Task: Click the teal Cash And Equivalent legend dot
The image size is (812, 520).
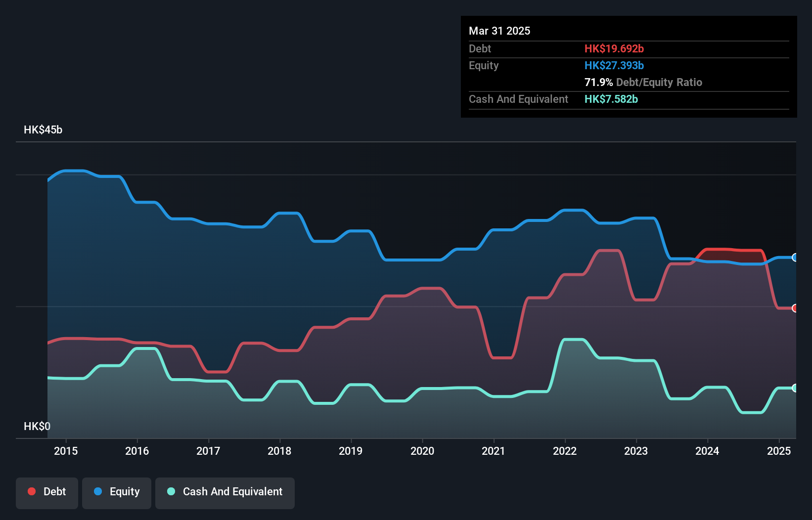Action: point(171,491)
